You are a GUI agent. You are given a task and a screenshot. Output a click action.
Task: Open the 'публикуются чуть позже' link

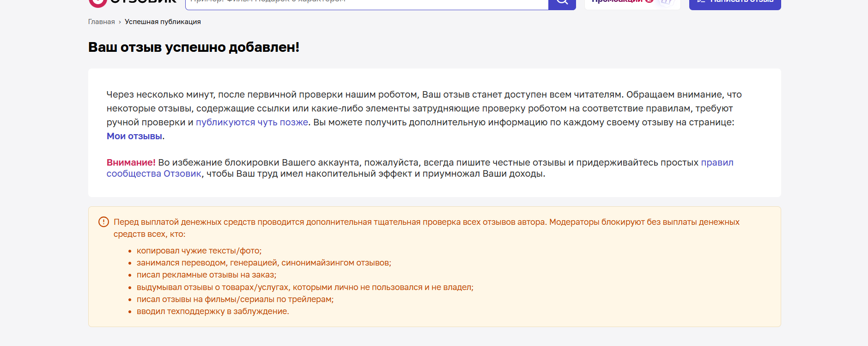coord(252,122)
